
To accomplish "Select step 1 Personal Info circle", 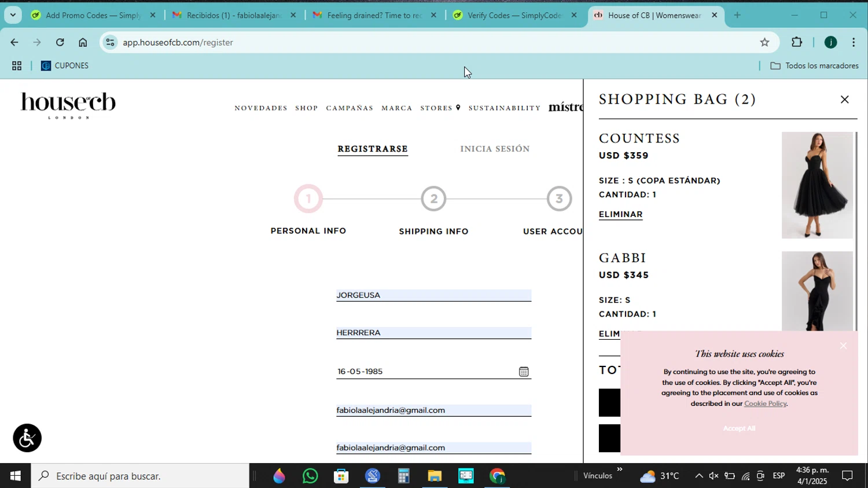I will [x=308, y=199].
